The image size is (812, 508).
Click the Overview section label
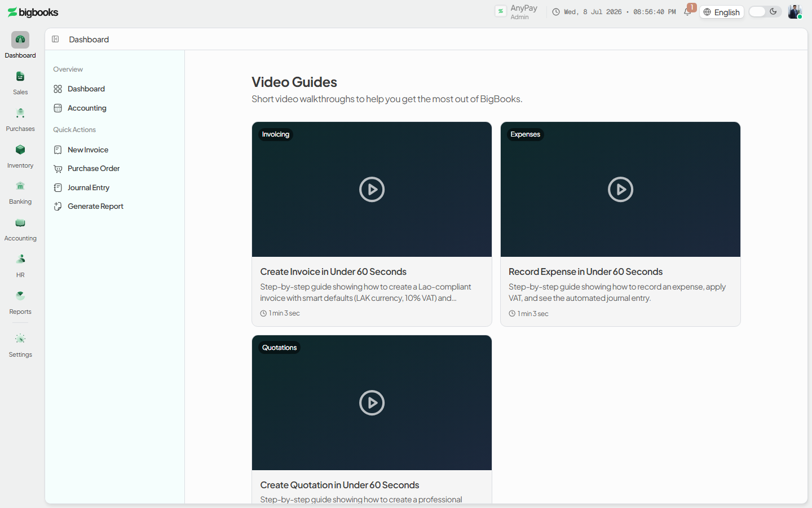coord(68,69)
